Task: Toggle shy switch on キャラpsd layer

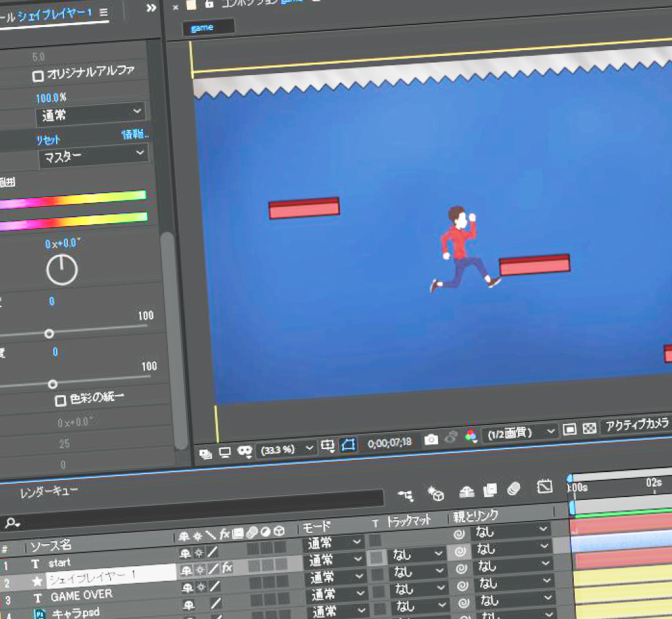Action: [188, 605]
